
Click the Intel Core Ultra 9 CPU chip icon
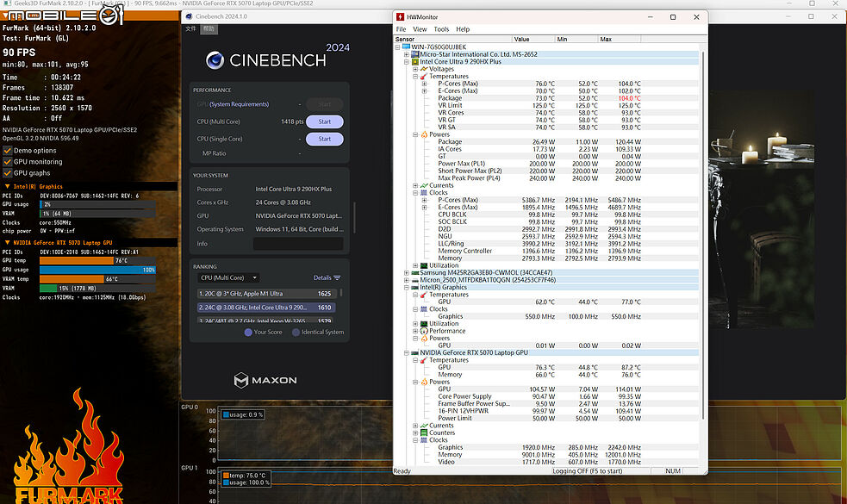click(414, 61)
